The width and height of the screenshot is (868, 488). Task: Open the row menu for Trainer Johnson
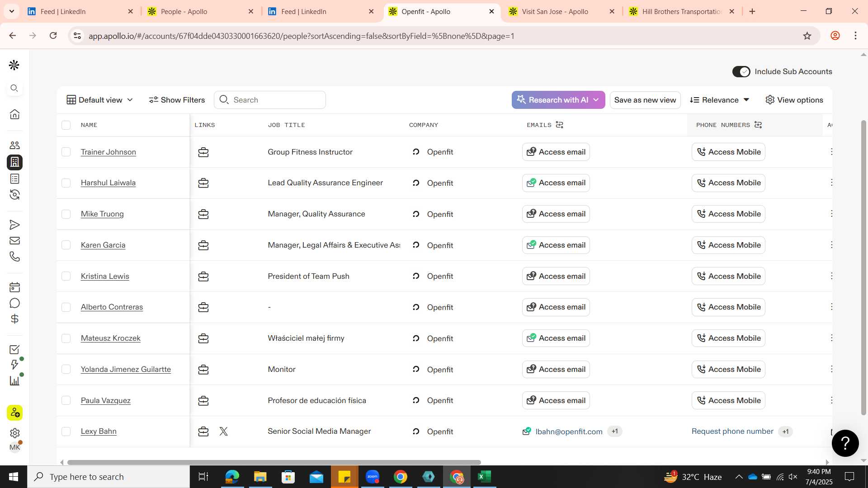pyautogui.click(x=831, y=152)
